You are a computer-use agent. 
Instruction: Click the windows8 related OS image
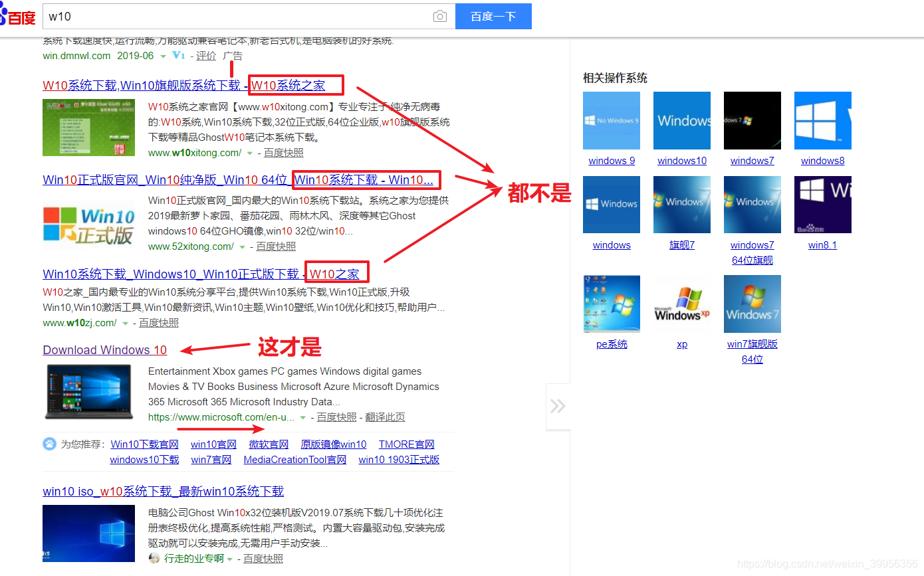(x=823, y=120)
